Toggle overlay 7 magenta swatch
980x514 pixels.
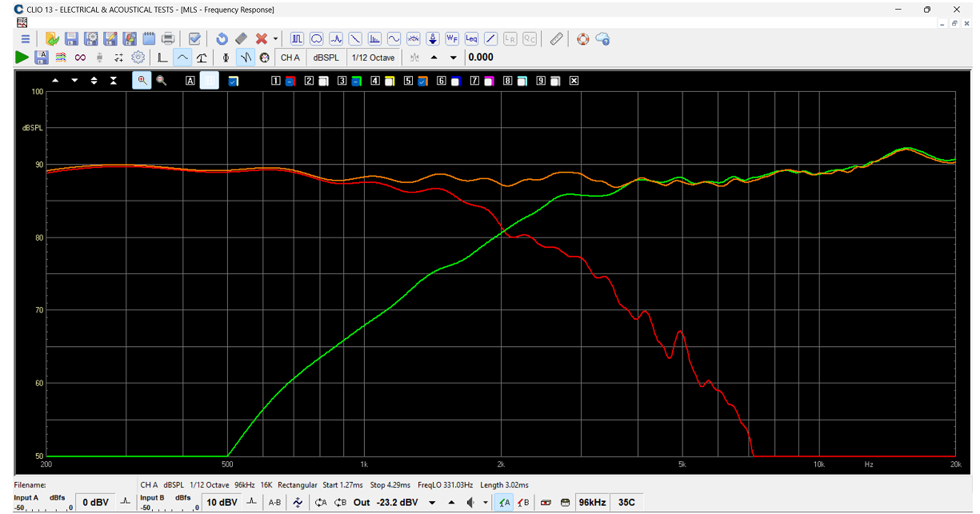click(x=488, y=81)
